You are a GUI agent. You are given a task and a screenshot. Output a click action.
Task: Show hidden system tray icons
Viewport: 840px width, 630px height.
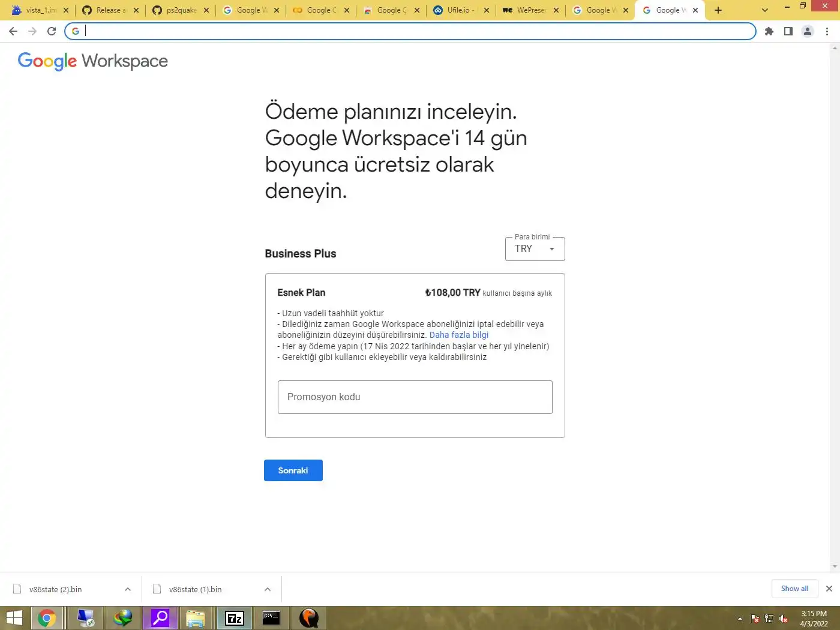coord(740,619)
